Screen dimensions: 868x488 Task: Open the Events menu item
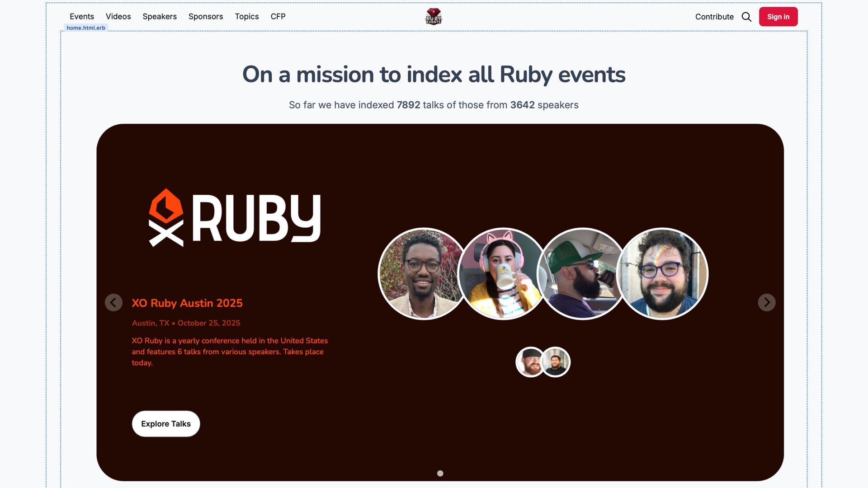pos(82,16)
